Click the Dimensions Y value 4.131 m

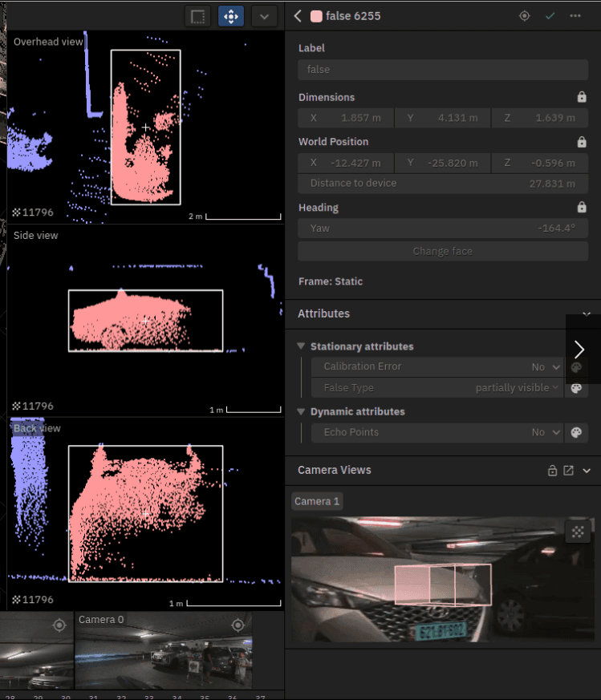[443, 118]
